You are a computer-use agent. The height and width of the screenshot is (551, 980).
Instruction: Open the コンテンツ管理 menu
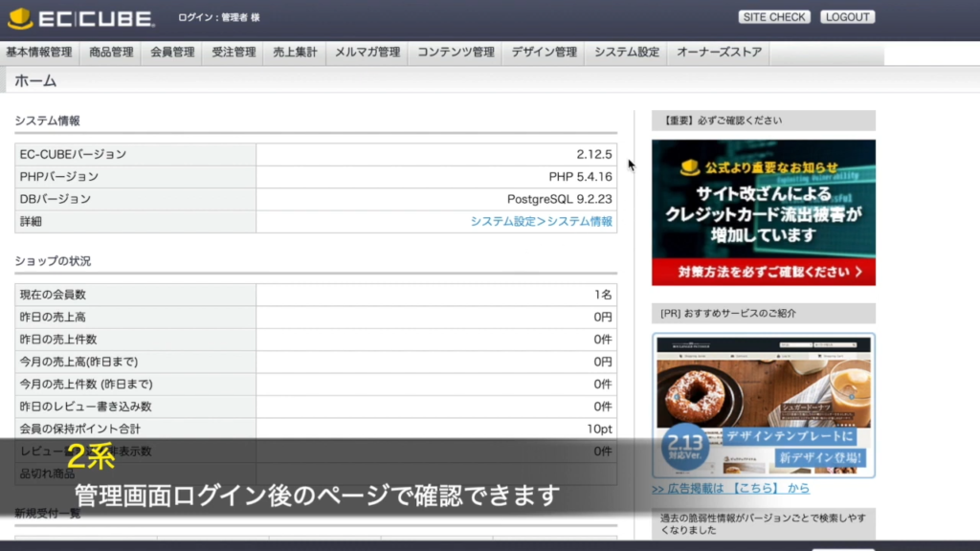pyautogui.click(x=456, y=53)
